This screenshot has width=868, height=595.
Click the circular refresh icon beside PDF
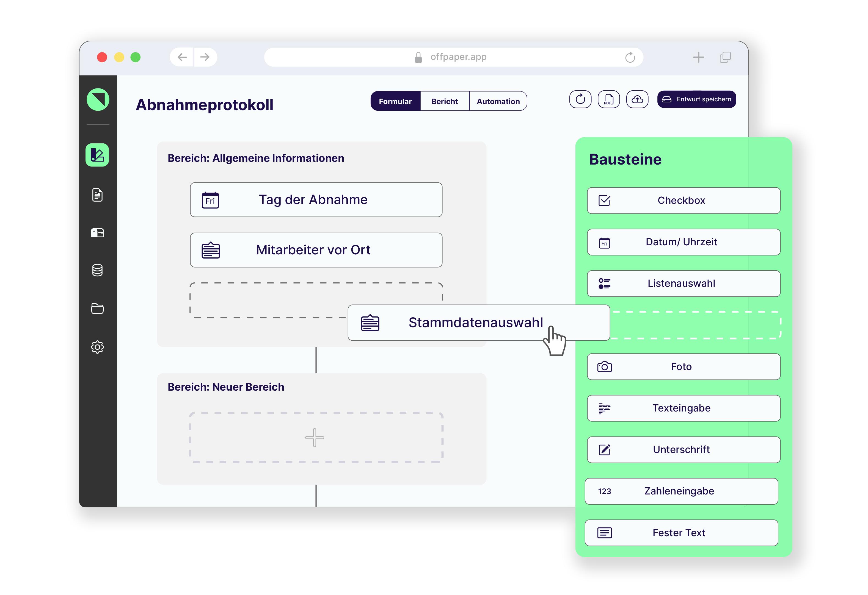pyautogui.click(x=580, y=99)
